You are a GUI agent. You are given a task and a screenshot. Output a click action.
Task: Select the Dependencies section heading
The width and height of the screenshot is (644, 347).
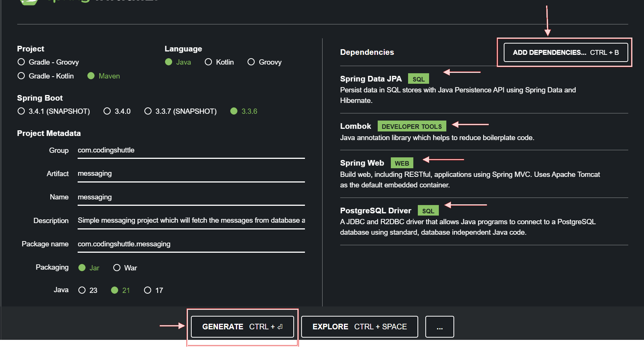coord(367,52)
